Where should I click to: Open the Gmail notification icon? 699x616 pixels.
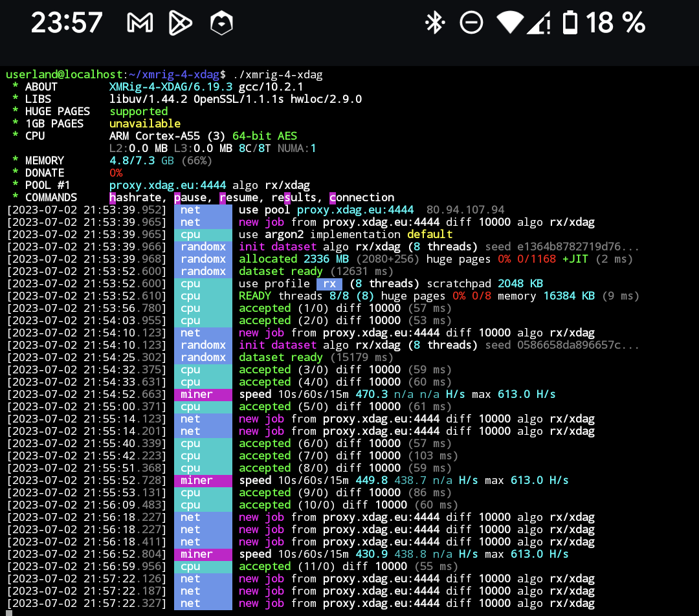pyautogui.click(x=140, y=22)
